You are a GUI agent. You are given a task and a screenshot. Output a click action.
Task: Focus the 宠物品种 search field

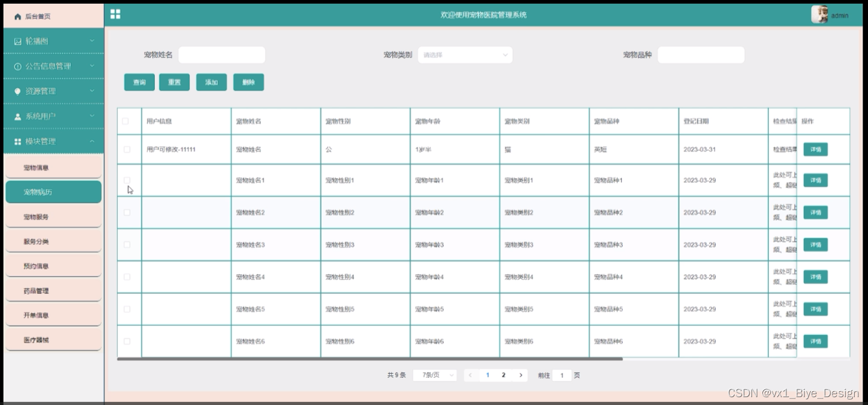[701, 55]
